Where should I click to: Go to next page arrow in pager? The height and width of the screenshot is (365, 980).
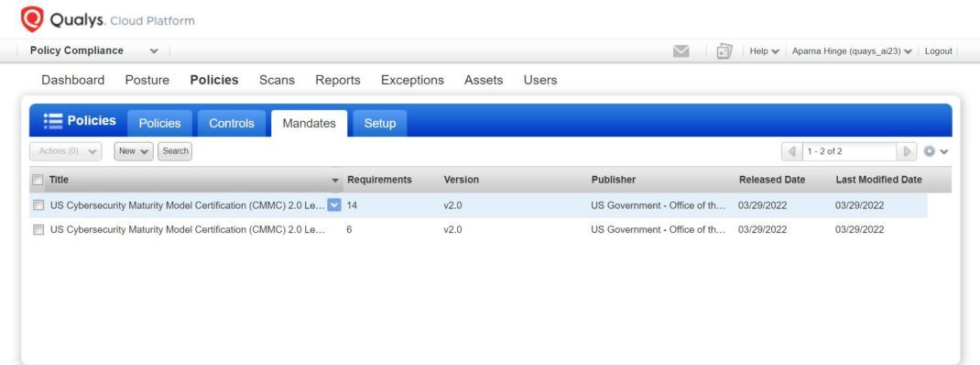pos(907,151)
